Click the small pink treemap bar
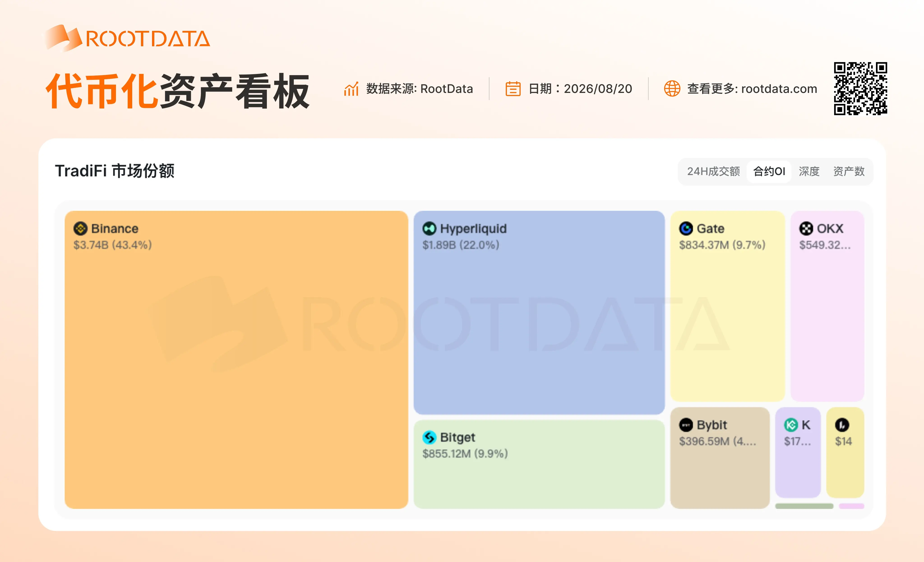The width and height of the screenshot is (924, 562). pos(851,506)
